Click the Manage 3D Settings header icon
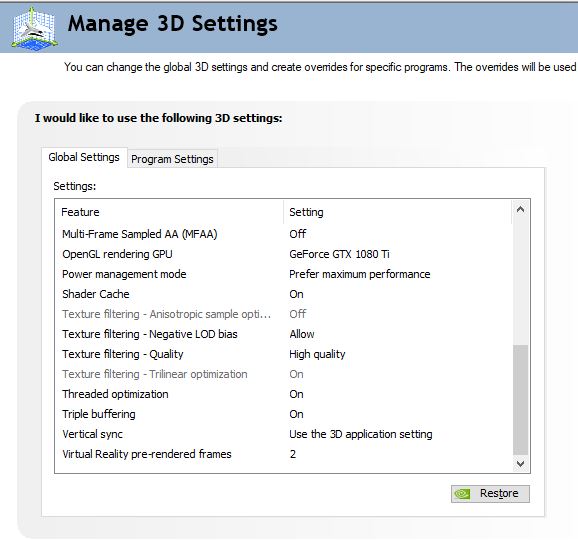 (x=35, y=28)
